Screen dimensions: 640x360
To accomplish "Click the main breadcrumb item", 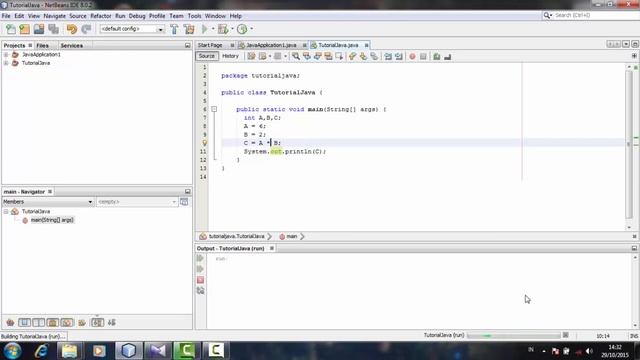I will click(x=291, y=236).
